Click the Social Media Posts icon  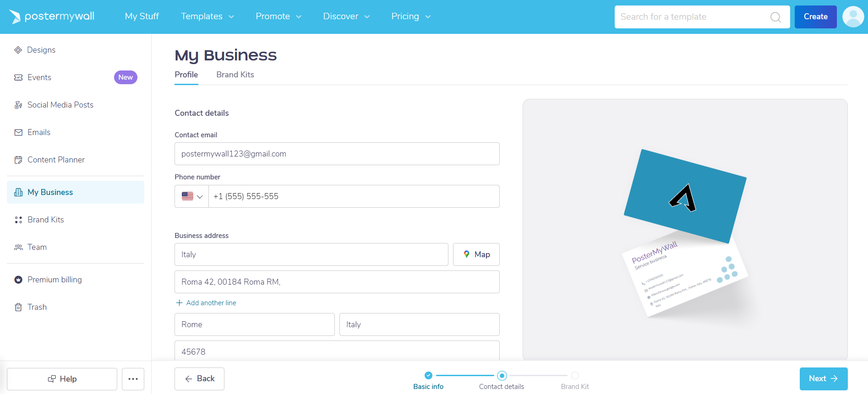(x=18, y=105)
